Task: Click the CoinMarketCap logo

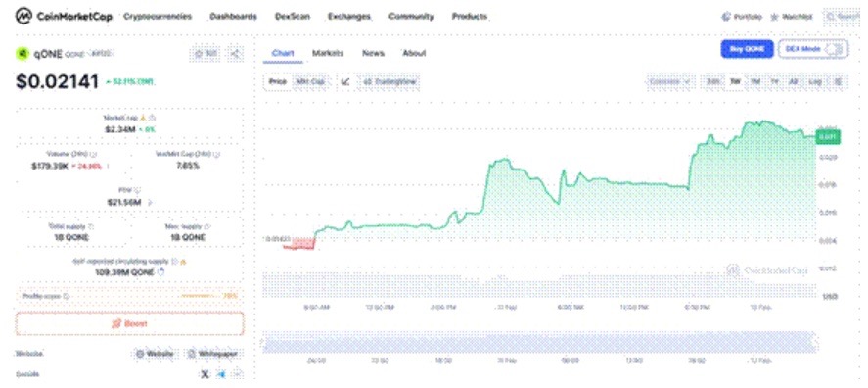Action: coord(64,17)
